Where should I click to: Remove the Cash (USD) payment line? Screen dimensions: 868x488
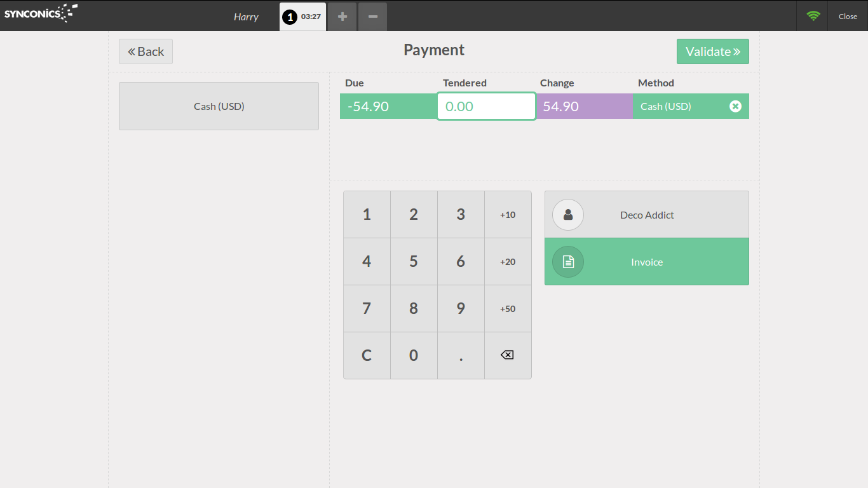(x=735, y=106)
